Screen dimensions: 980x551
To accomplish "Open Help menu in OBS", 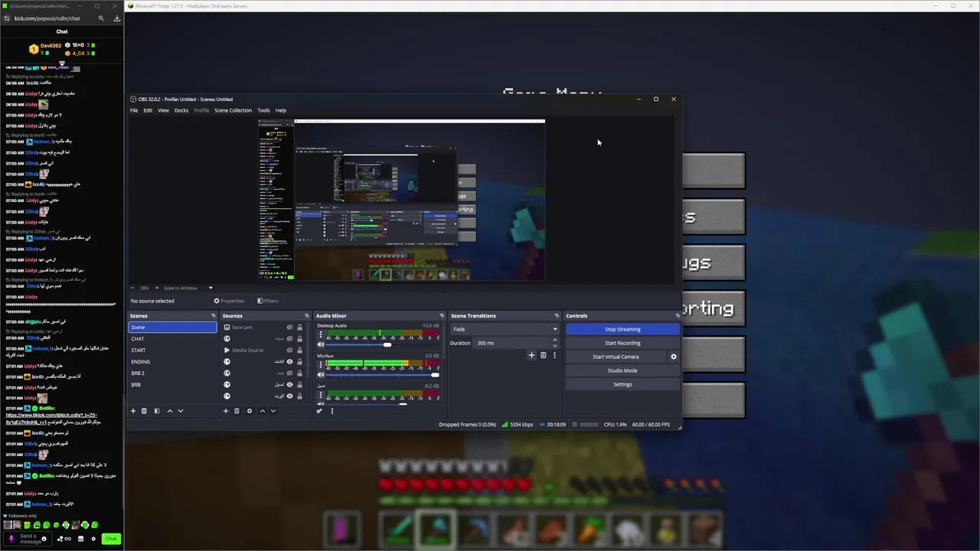I will (x=281, y=110).
